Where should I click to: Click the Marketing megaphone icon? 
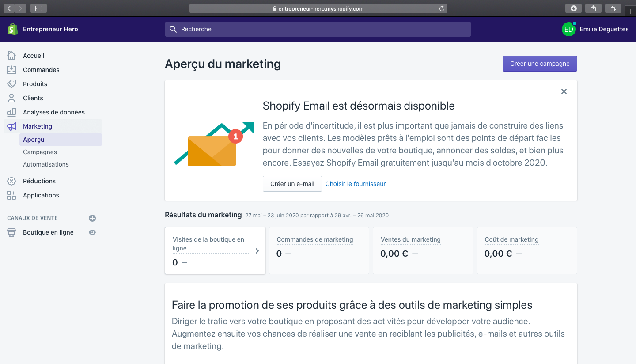click(x=11, y=126)
